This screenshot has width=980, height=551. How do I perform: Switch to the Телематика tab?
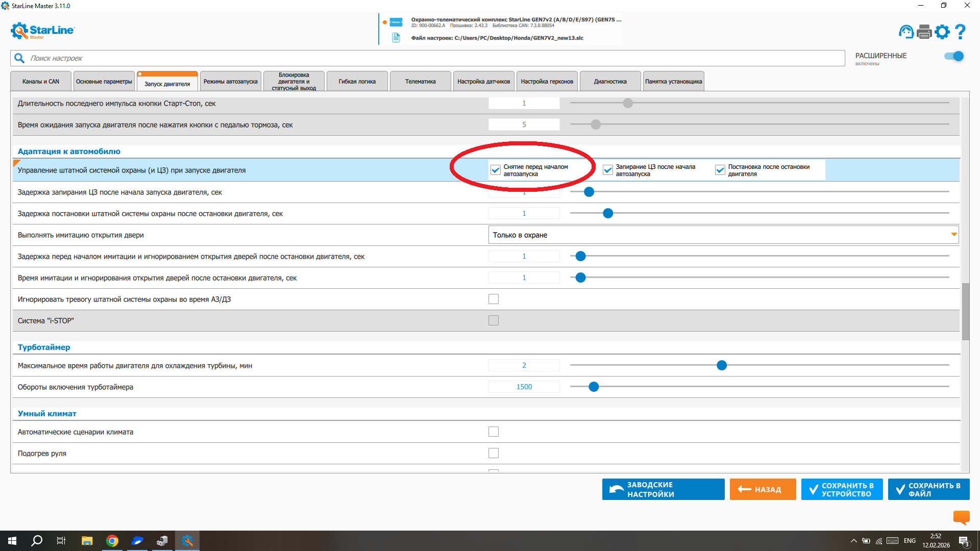(x=420, y=82)
